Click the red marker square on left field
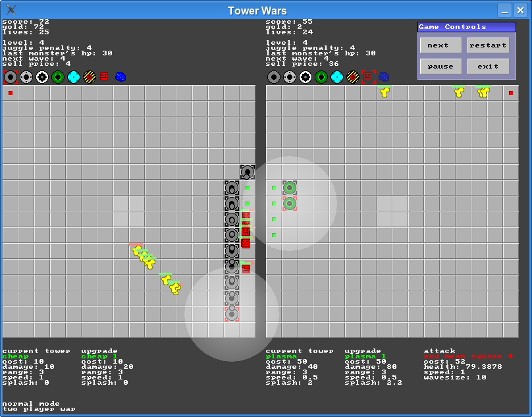 coord(11,93)
